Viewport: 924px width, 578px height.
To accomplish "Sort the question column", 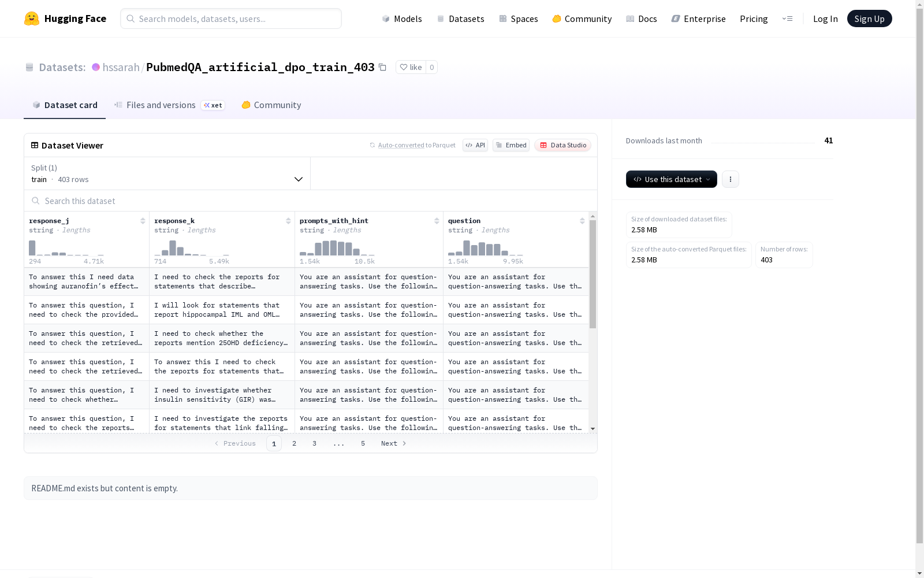I will pos(582,221).
